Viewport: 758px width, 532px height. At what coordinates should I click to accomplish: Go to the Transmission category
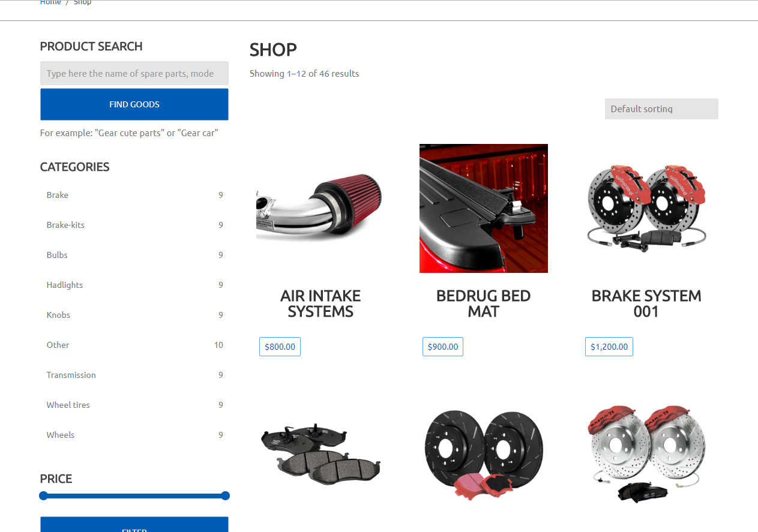click(71, 375)
